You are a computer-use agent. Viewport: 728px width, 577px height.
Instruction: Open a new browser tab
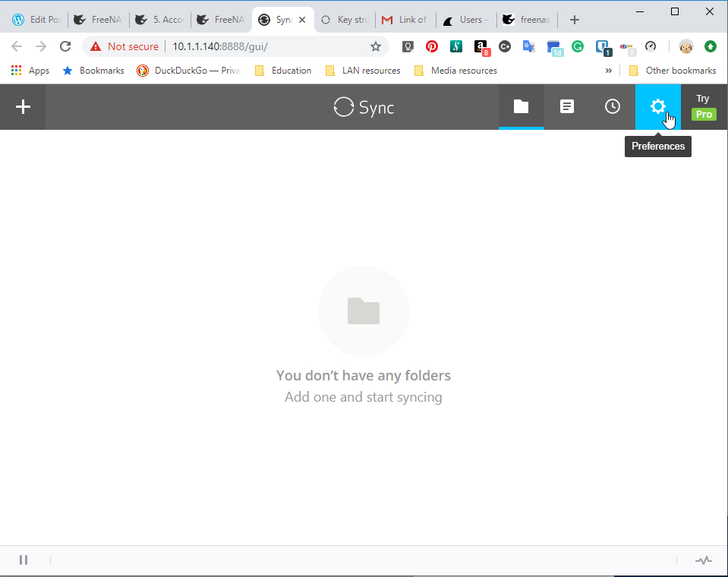point(575,20)
